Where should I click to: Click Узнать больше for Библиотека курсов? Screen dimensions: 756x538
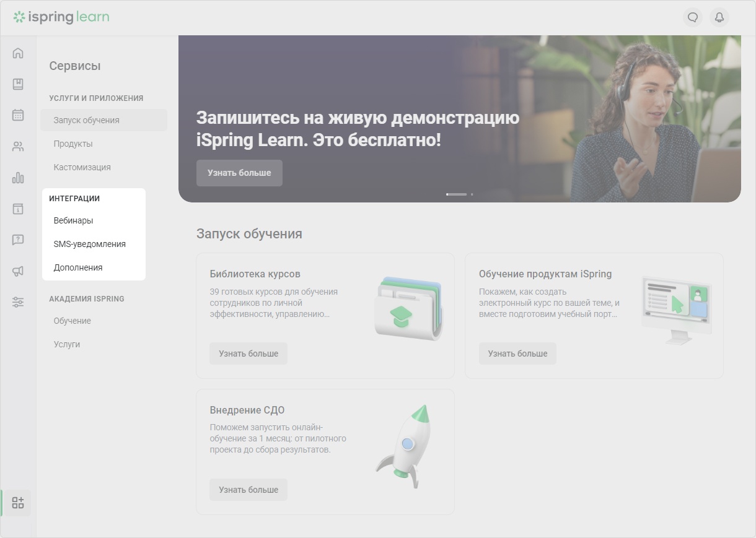pyautogui.click(x=248, y=354)
